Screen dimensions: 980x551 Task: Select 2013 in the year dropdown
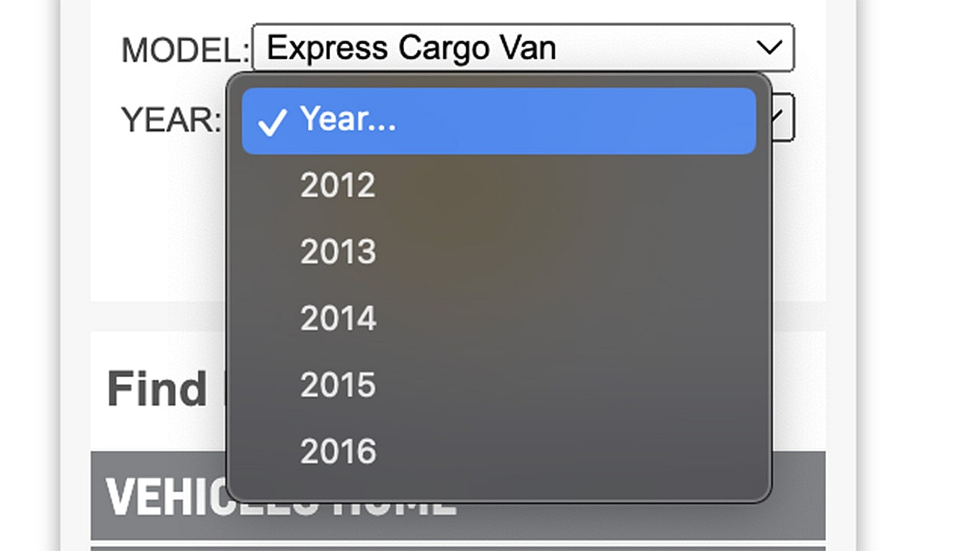pyautogui.click(x=338, y=253)
